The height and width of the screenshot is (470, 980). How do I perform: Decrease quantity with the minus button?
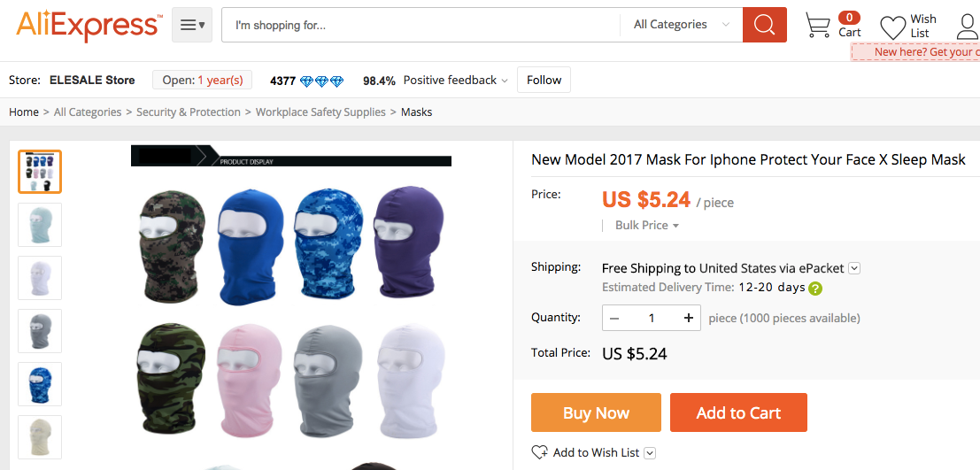614,318
